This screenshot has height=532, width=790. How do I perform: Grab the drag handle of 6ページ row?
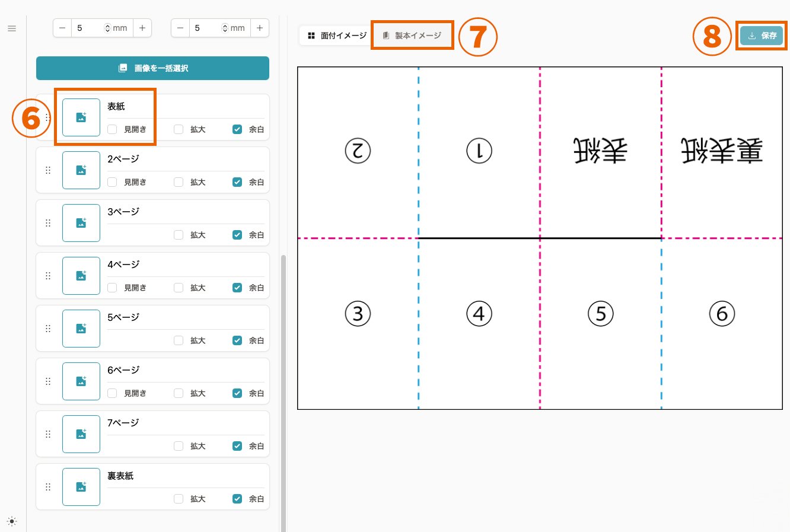click(48, 381)
